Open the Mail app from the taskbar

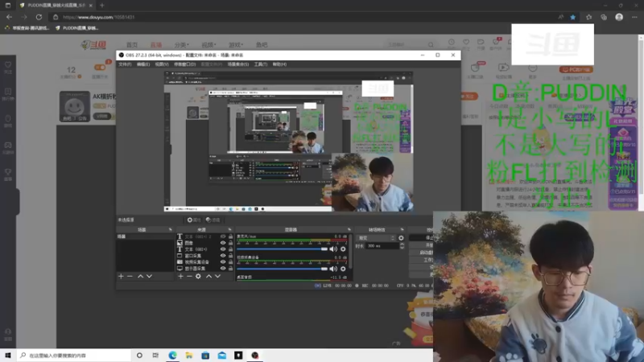coord(222,356)
